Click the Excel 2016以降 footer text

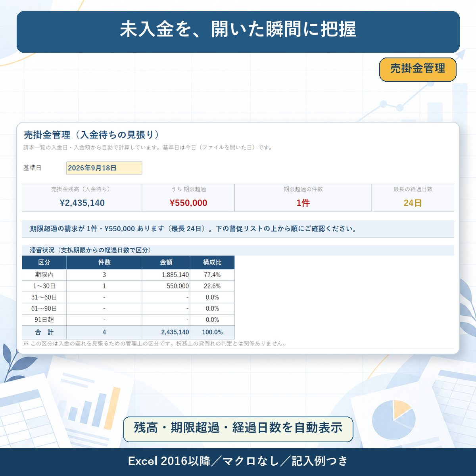click(238, 461)
